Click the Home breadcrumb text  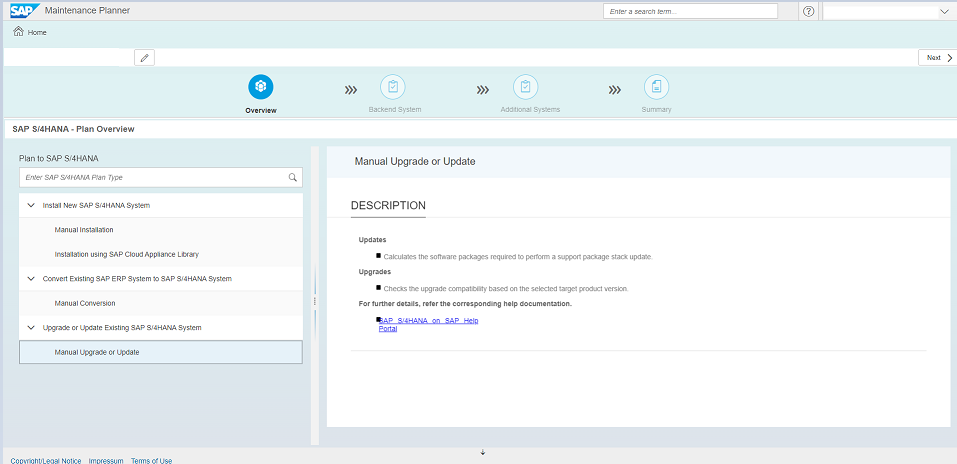pyautogui.click(x=37, y=32)
